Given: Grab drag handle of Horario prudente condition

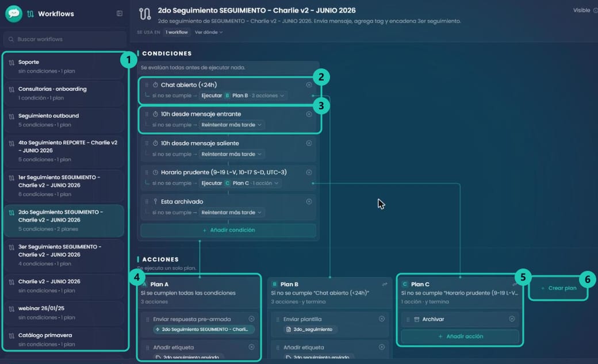Looking at the screenshot, I should click(x=147, y=173).
